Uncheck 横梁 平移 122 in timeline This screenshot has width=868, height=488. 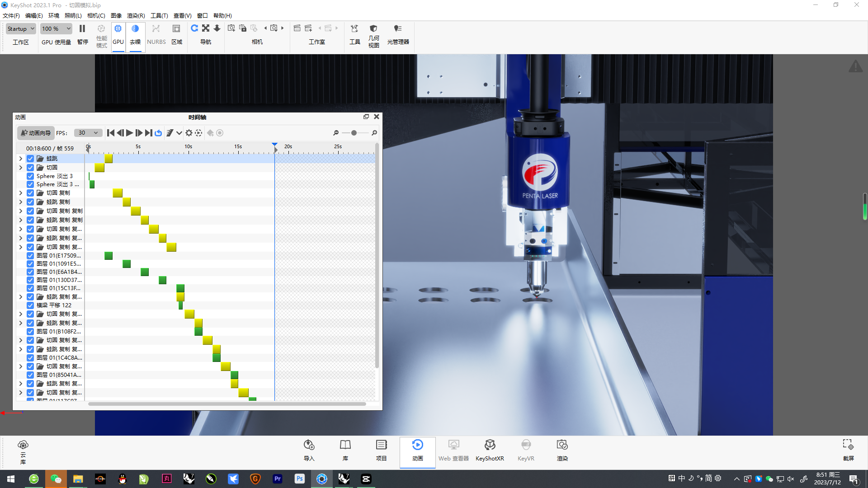click(x=30, y=305)
